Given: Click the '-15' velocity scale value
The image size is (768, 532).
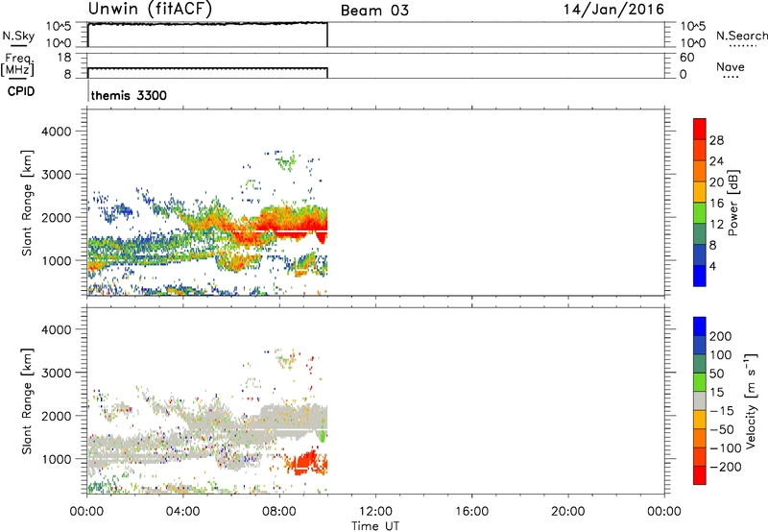Looking at the screenshot, I should tap(721, 411).
